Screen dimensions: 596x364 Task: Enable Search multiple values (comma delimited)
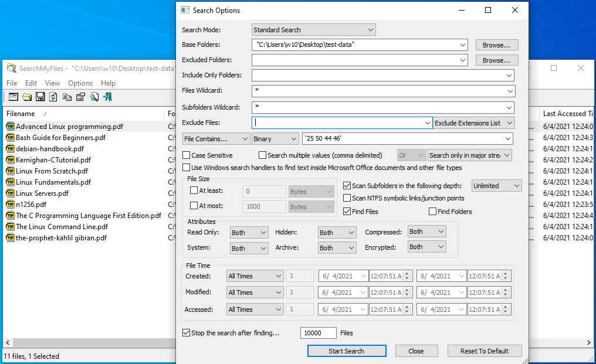(x=262, y=155)
